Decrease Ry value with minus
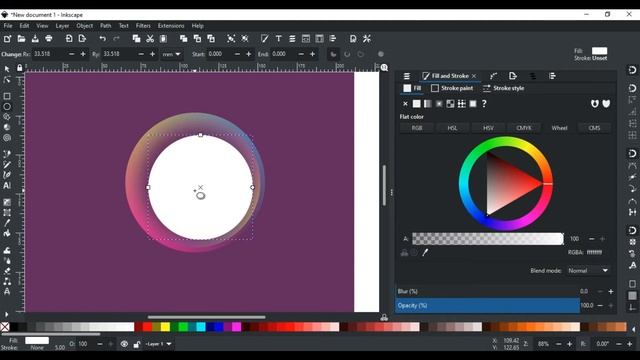The height and width of the screenshot is (360, 640). pos(141,54)
